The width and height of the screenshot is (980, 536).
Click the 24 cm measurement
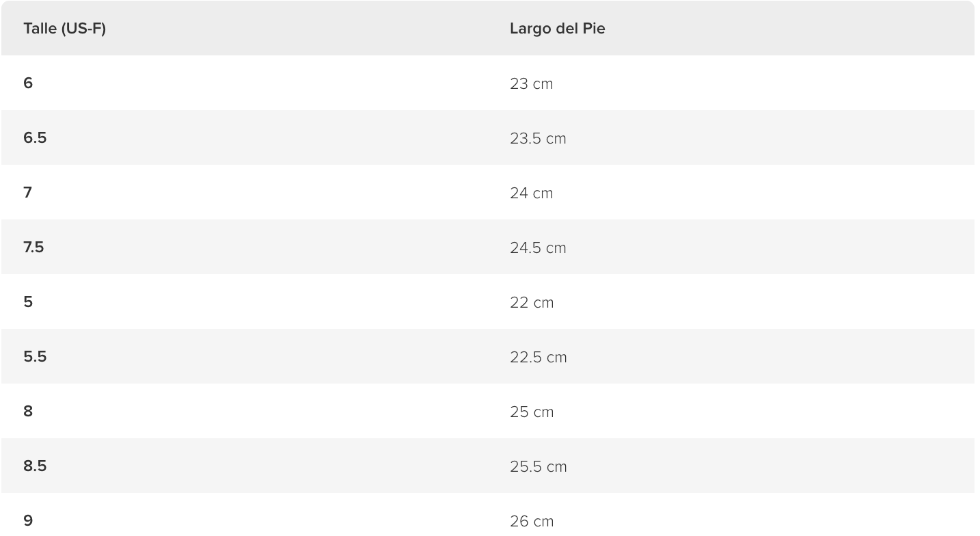(x=531, y=193)
